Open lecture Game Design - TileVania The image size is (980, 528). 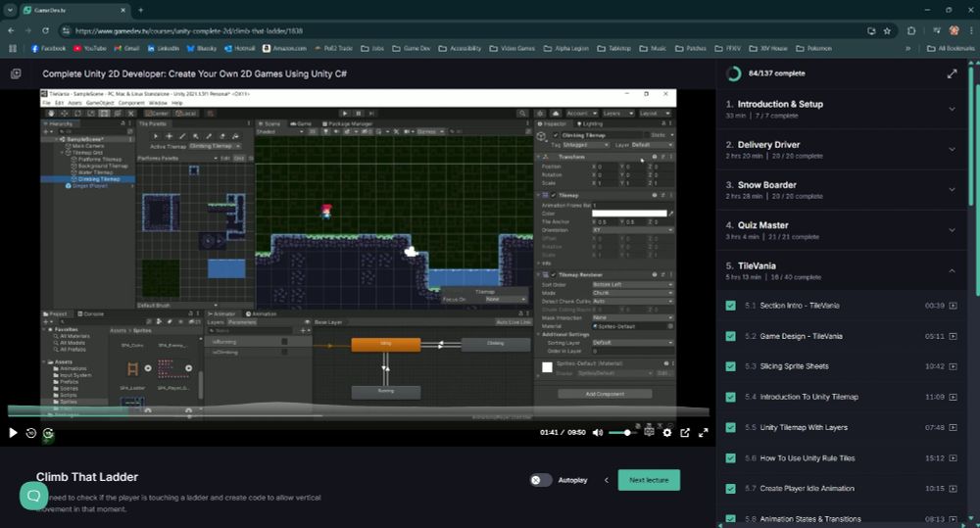tap(802, 336)
